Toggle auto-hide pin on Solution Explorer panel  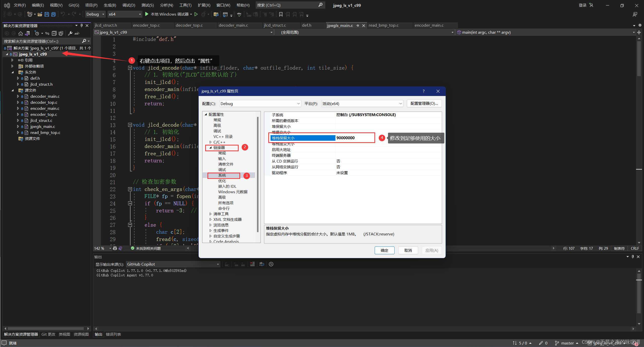81,26
